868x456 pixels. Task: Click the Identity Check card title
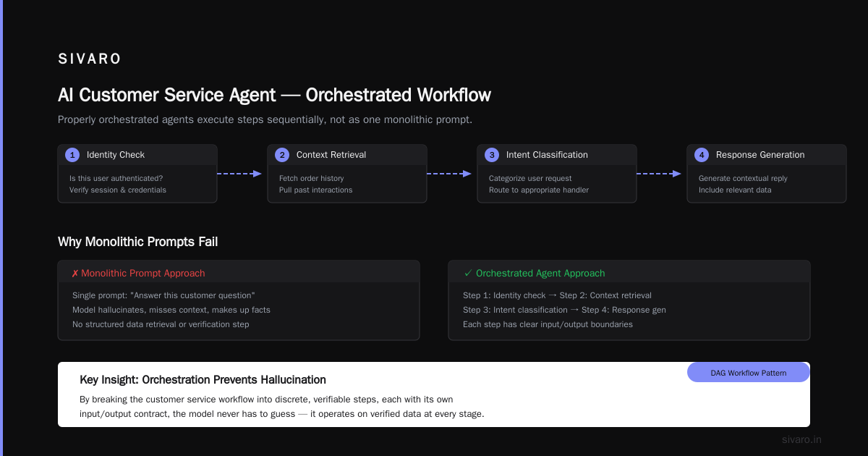[116, 155]
